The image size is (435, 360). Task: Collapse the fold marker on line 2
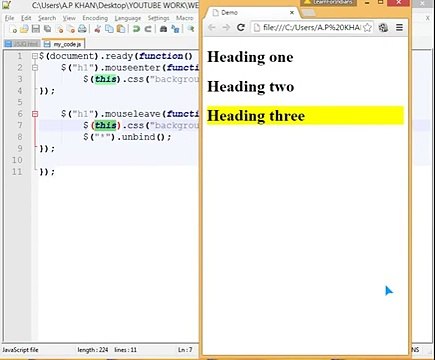[x=35, y=68]
